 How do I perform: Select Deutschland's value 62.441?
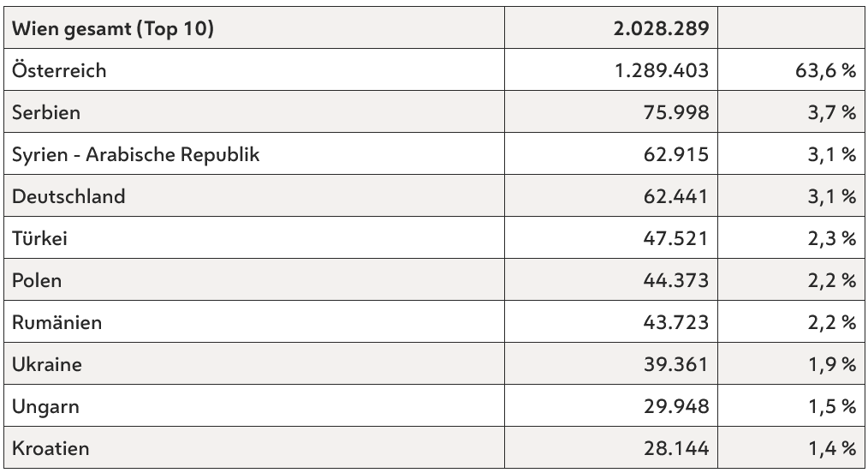tap(676, 196)
